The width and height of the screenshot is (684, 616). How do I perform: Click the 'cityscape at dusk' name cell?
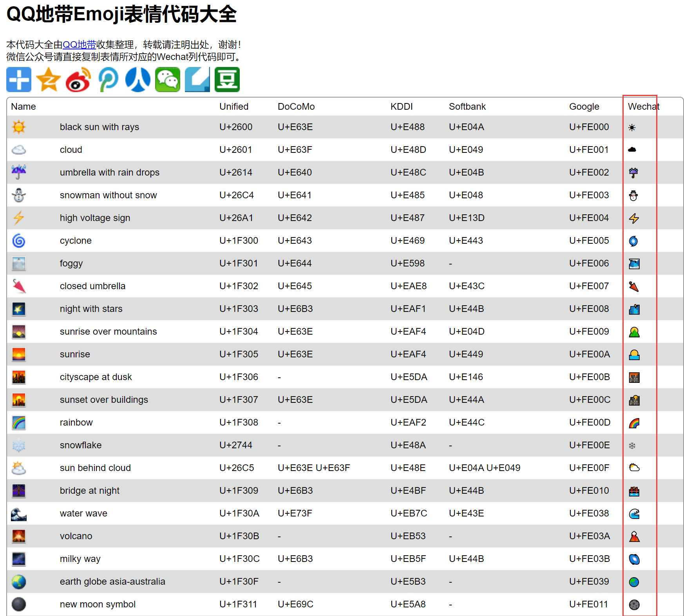[96, 377]
